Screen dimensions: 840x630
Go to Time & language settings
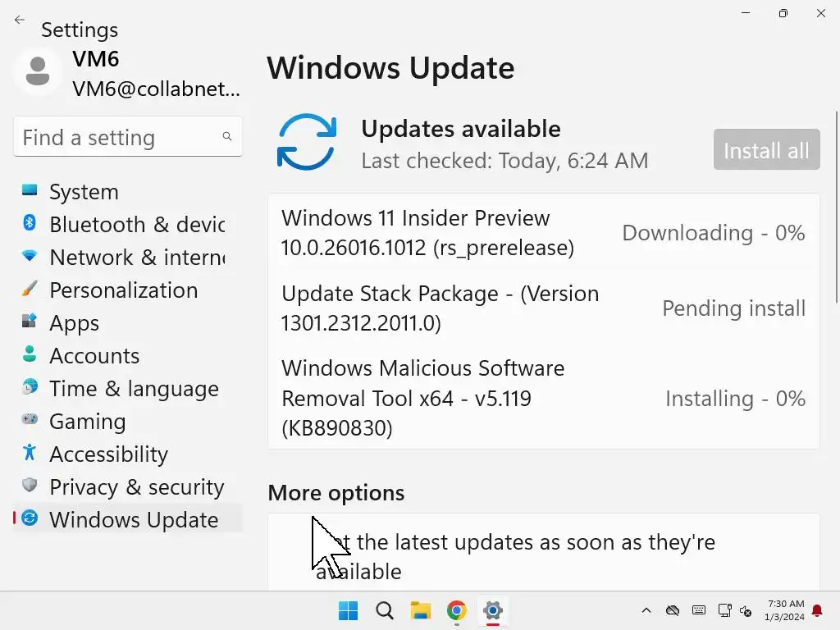127,388
